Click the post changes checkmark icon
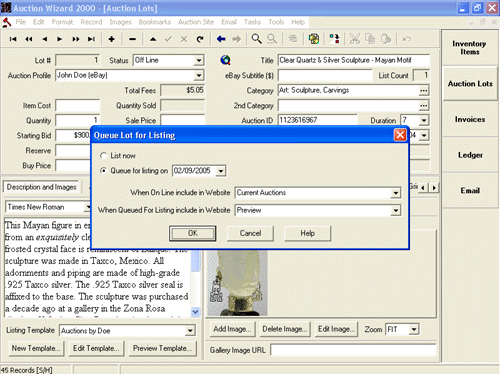Image resolution: width=500 pixels, height=374 pixels. click(x=168, y=39)
